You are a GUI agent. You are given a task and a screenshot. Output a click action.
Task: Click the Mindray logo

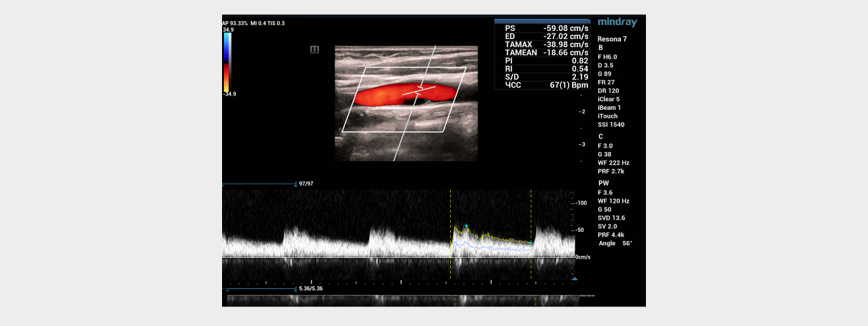point(617,23)
